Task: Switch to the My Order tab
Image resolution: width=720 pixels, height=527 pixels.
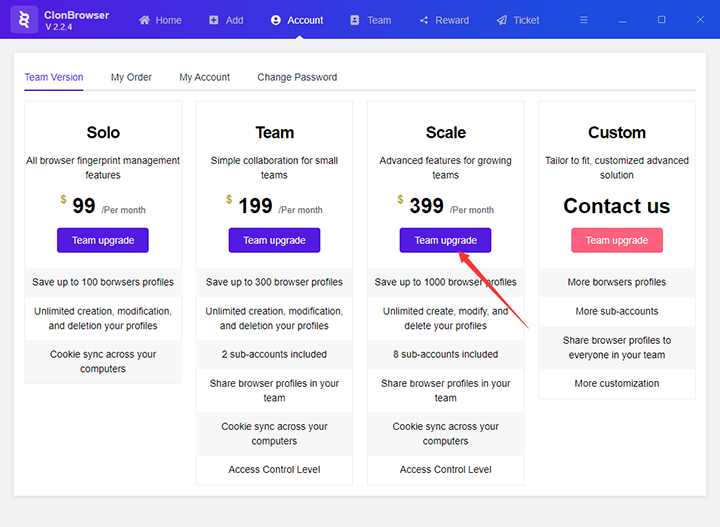Action: (131, 77)
